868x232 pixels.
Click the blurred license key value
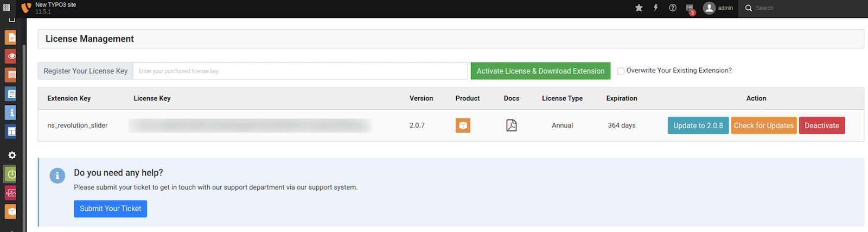pos(250,126)
